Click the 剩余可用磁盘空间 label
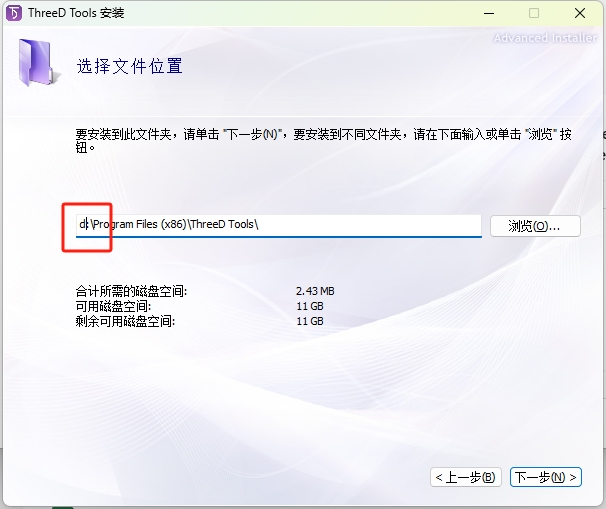The width and height of the screenshot is (606, 509). point(125,321)
